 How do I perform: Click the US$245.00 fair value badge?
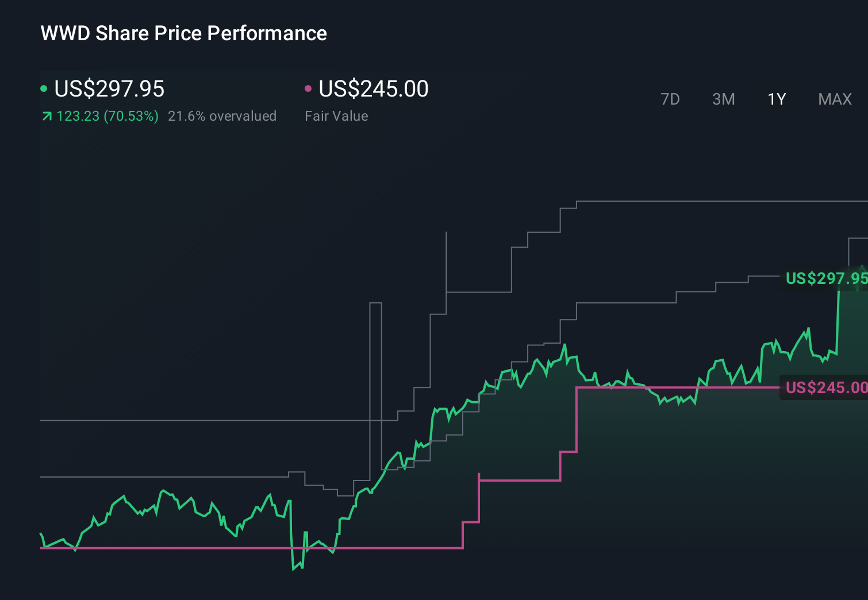click(826, 388)
